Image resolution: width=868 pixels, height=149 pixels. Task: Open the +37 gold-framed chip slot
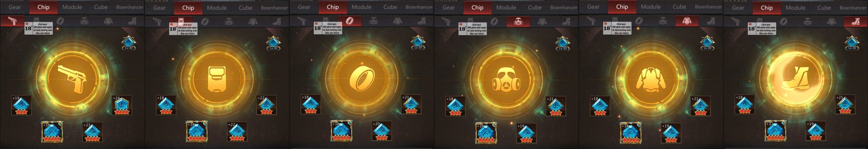click(x=775, y=131)
